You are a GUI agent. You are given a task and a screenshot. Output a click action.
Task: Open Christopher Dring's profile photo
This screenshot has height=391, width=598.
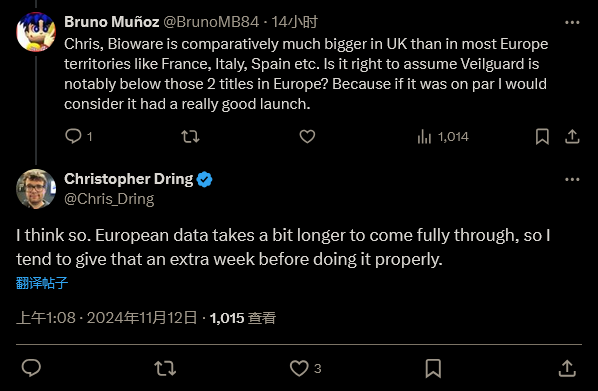[36, 189]
